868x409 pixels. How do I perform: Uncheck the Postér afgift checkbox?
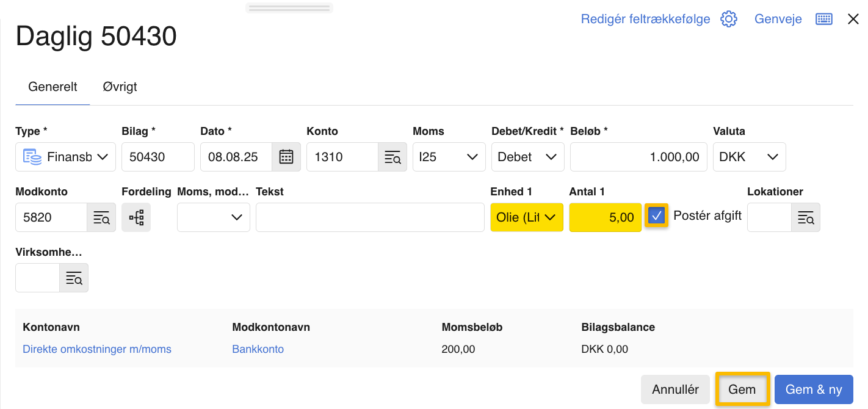click(657, 215)
